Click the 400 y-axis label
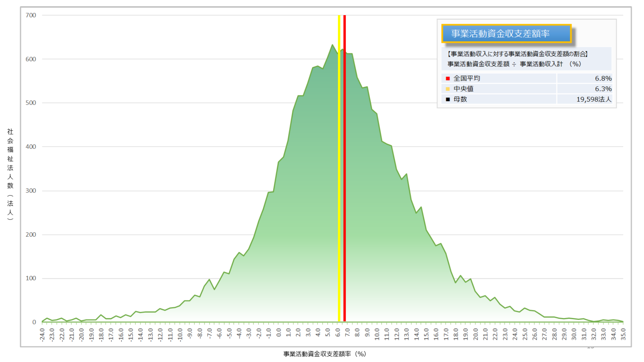Screen dimensions: 644x362 point(31,147)
